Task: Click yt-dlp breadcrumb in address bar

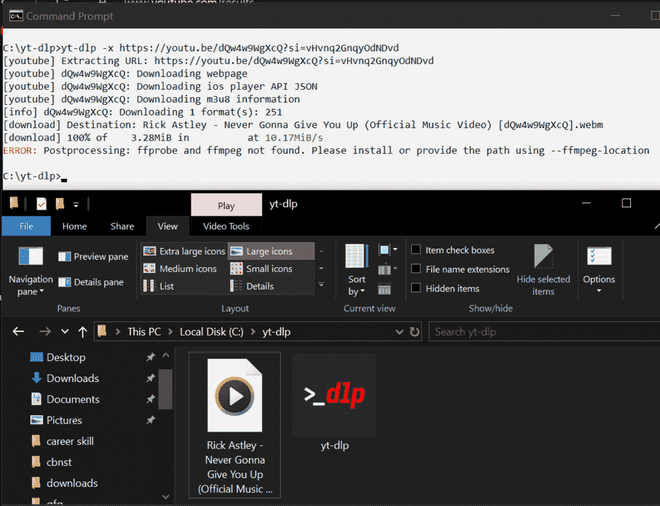Action: (x=276, y=332)
